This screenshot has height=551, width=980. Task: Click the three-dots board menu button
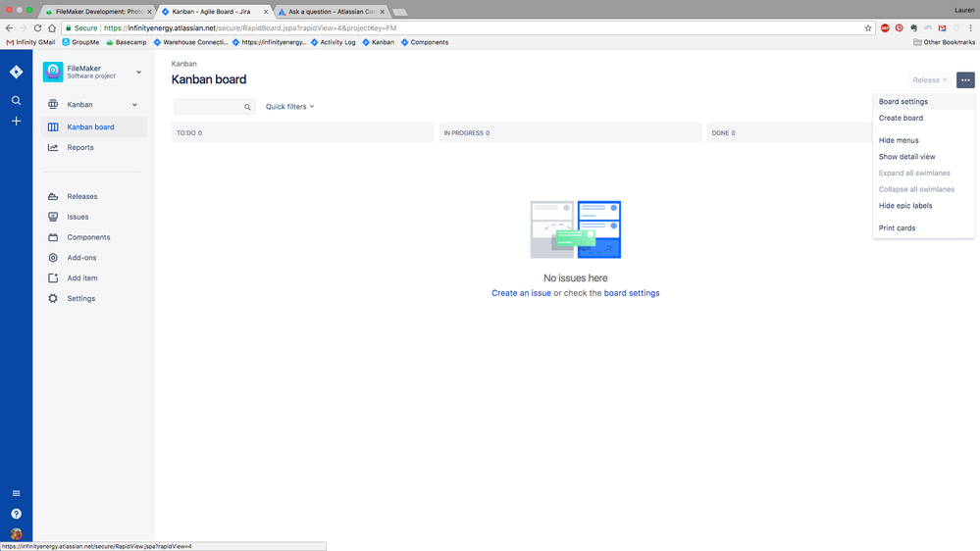tap(965, 80)
